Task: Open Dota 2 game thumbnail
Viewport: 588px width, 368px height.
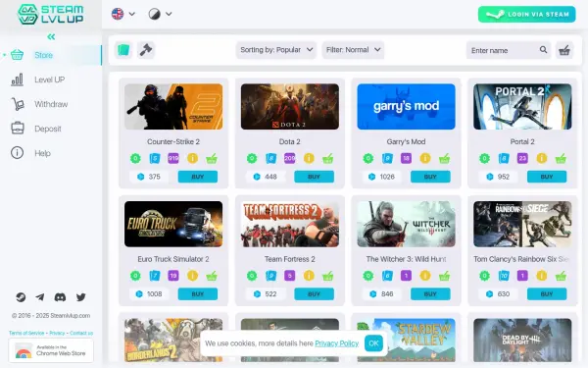Action: 290,107
